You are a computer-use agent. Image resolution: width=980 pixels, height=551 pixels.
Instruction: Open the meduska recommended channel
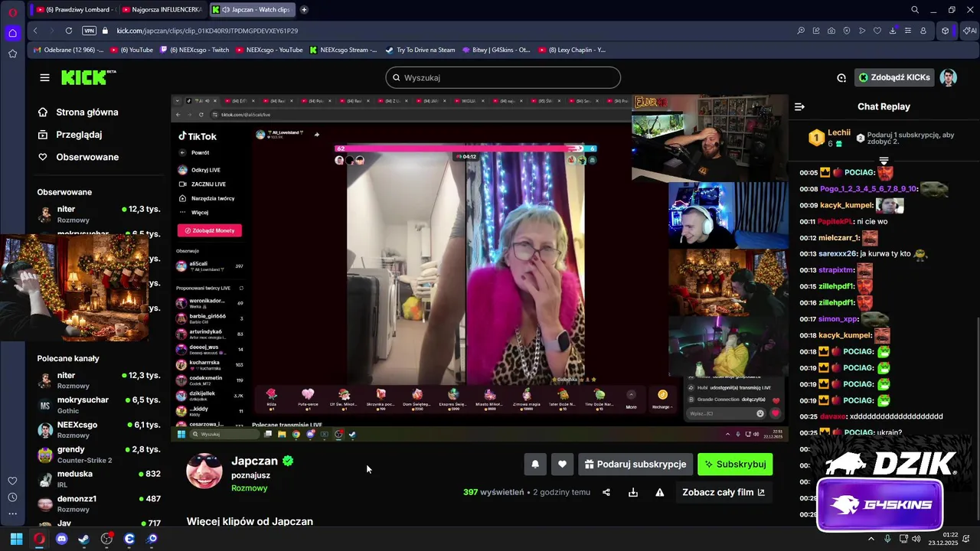[99, 479]
